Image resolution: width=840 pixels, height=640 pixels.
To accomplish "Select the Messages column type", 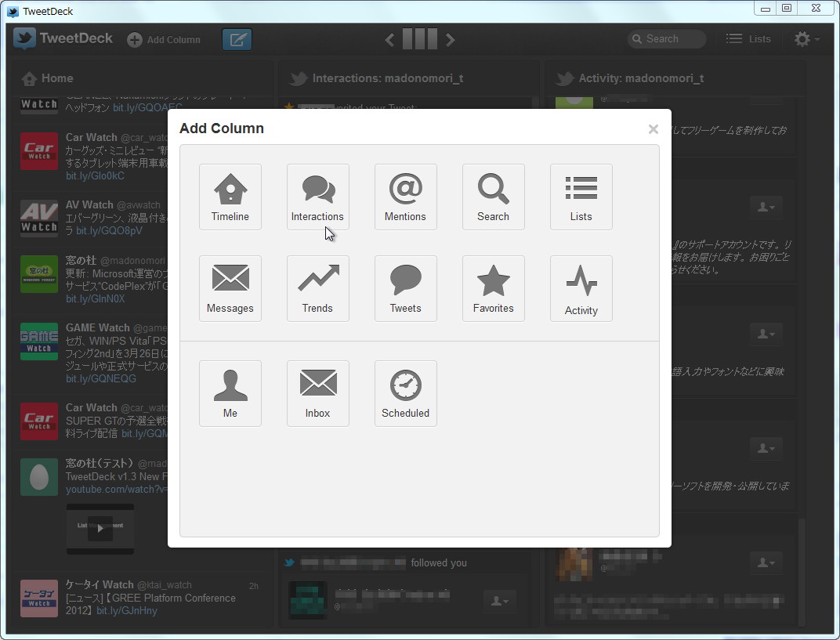I will (230, 288).
